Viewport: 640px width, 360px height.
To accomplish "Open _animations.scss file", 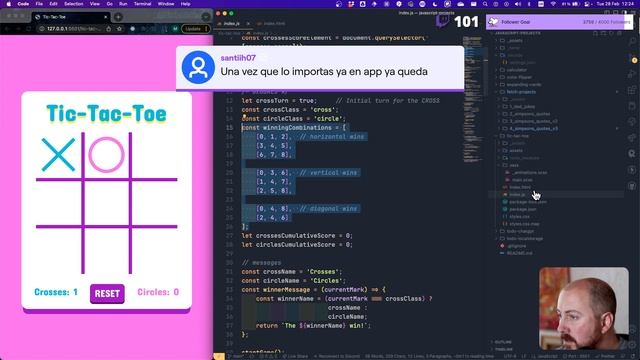I will click(530, 173).
